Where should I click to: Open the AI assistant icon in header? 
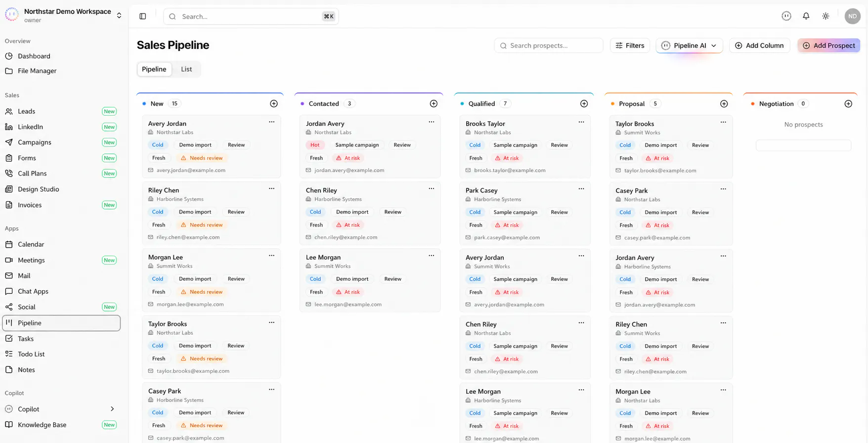click(786, 16)
